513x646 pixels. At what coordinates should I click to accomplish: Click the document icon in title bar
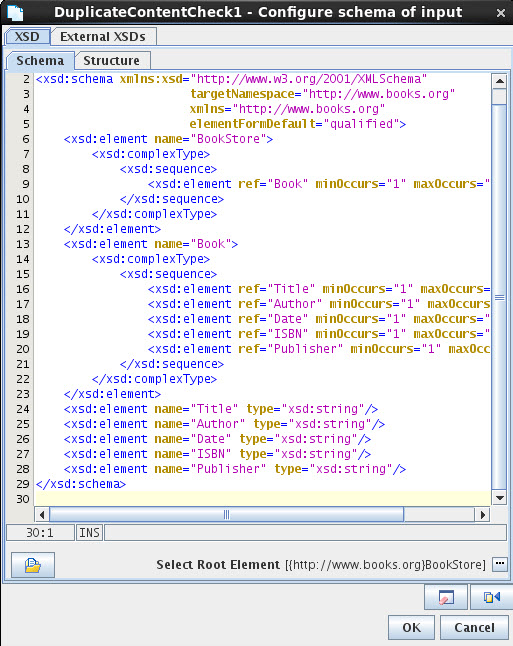[15, 12]
